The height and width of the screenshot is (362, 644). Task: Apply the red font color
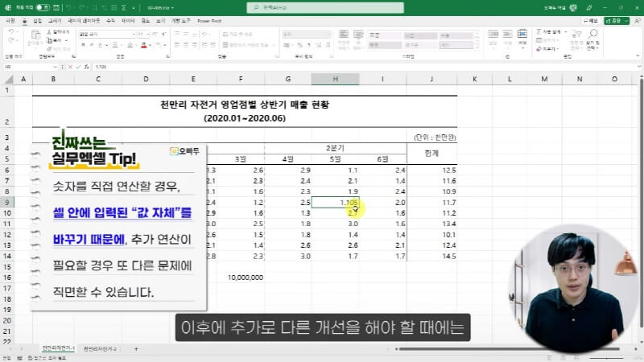(144, 45)
